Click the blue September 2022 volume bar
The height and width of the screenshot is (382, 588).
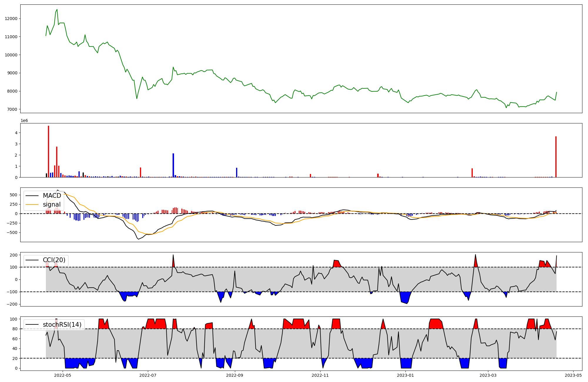(x=237, y=172)
